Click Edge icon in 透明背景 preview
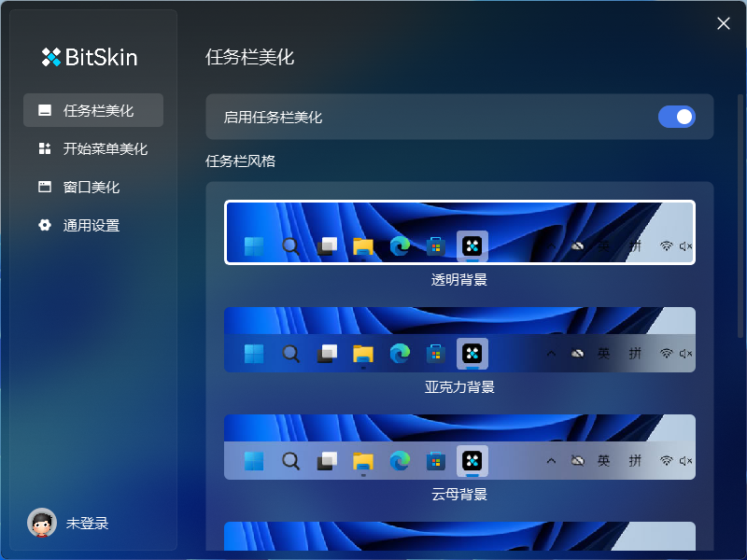 [x=400, y=246]
